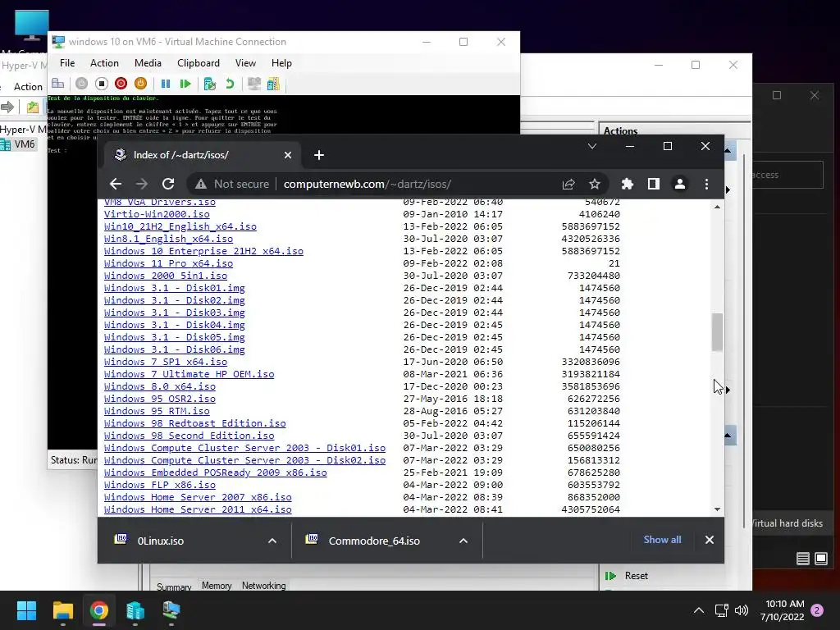Expand 0Linux.iso download options arrow
Screen dimensions: 840x630
click(272, 541)
